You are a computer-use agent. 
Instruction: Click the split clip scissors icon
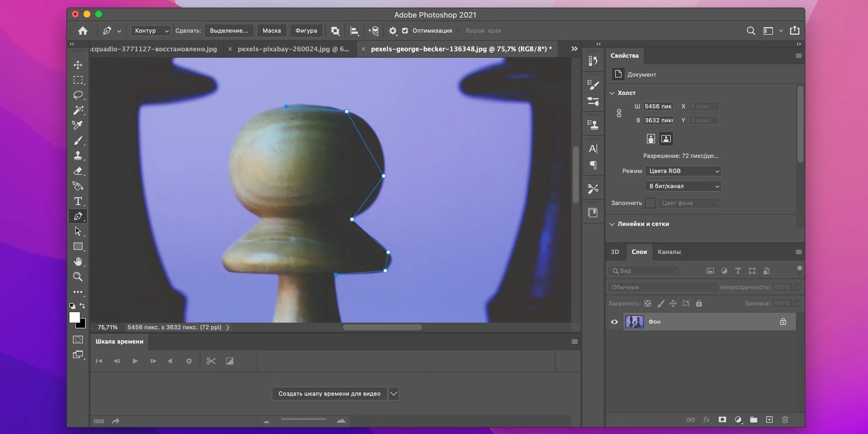211,361
